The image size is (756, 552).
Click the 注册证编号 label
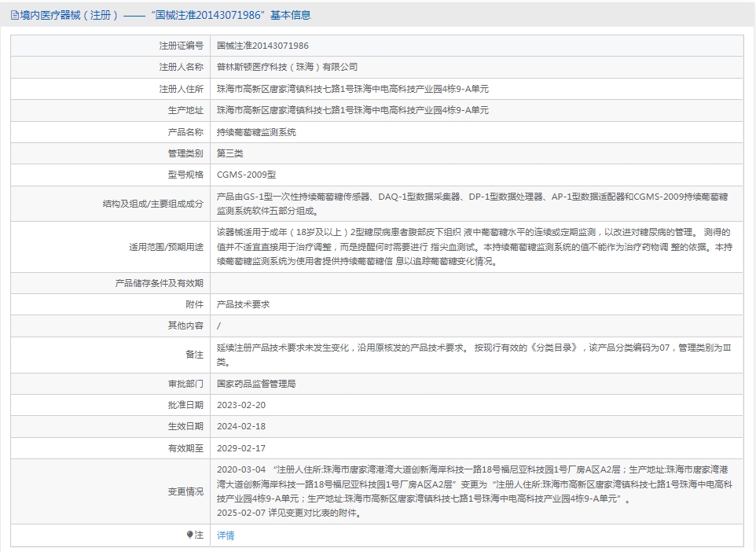[182, 46]
